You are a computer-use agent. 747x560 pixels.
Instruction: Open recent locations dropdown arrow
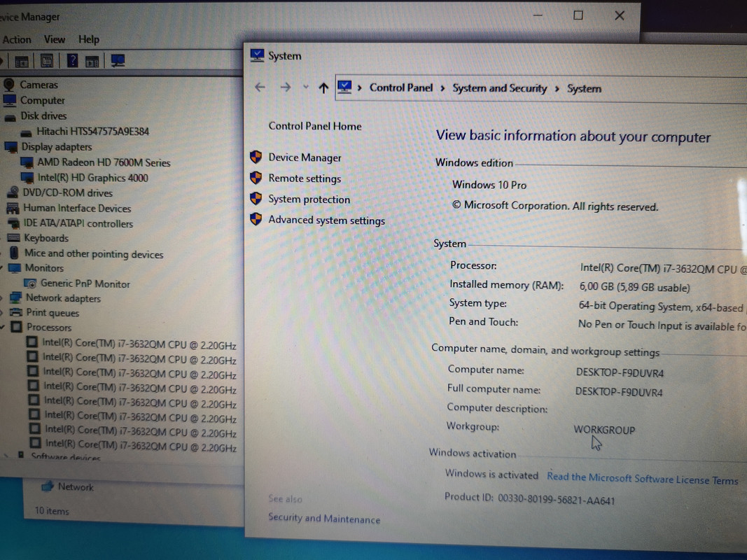pyautogui.click(x=306, y=87)
